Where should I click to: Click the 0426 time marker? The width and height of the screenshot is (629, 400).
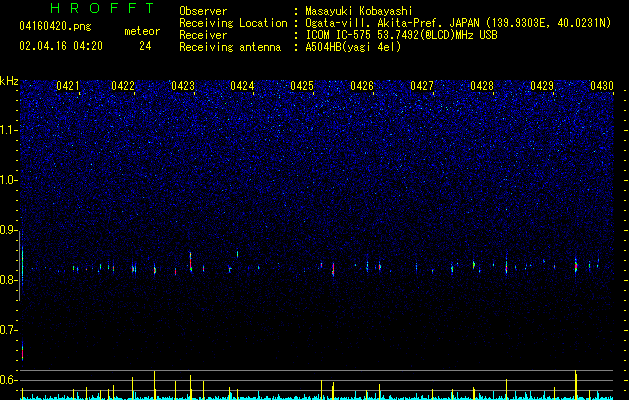pos(362,86)
